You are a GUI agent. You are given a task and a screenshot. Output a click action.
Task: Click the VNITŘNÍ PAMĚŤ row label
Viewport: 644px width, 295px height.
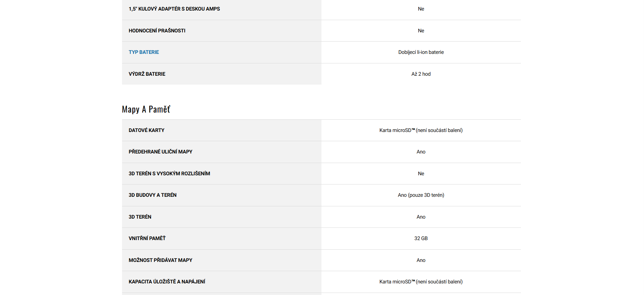click(x=147, y=238)
